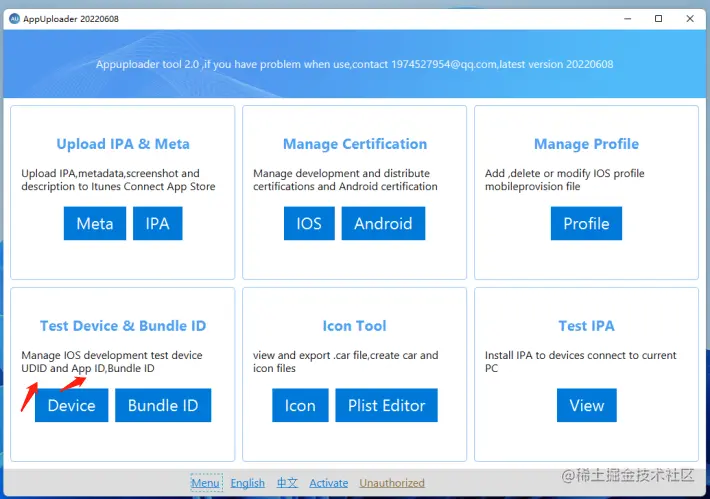Click the Icon Tool heading
The image size is (710, 499).
coord(355,326)
